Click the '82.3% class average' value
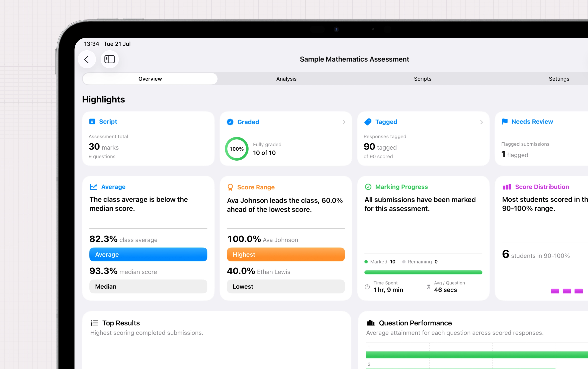This screenshot has width=588, height=369. coord(123,239)
